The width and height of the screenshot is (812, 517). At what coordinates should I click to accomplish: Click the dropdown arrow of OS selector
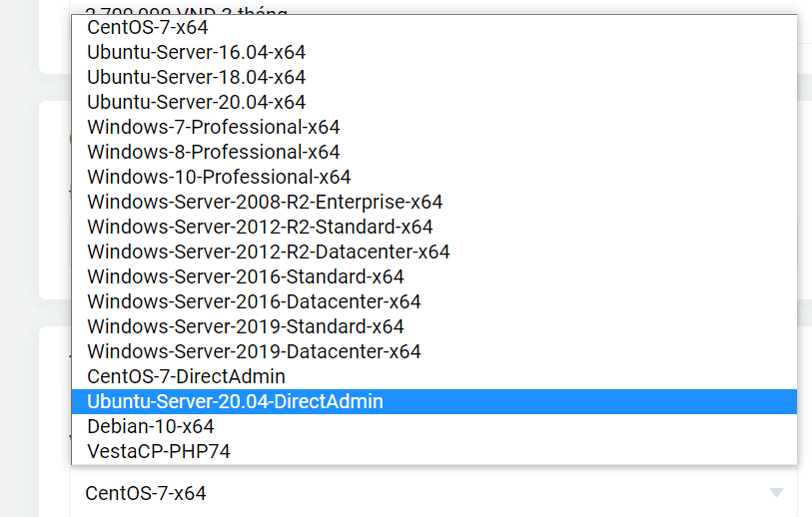pos(776,493)
